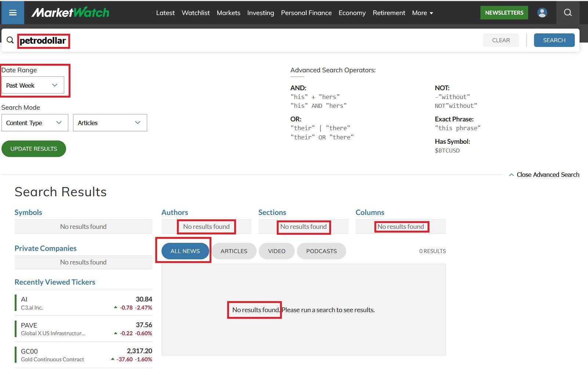Select the ALL NEWS tab

(185, 251)
